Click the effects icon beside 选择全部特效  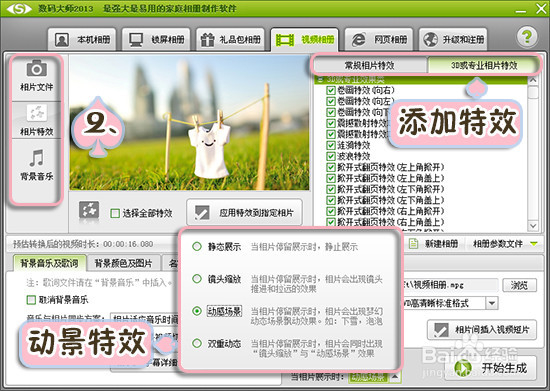(x=89, y=210)
